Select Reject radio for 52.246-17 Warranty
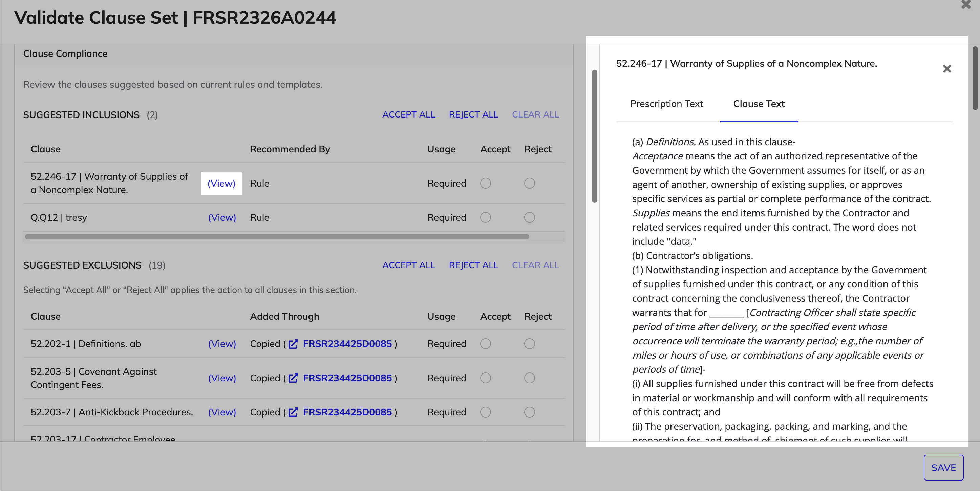This screenshot has width=980, height=491. [530, 183]
